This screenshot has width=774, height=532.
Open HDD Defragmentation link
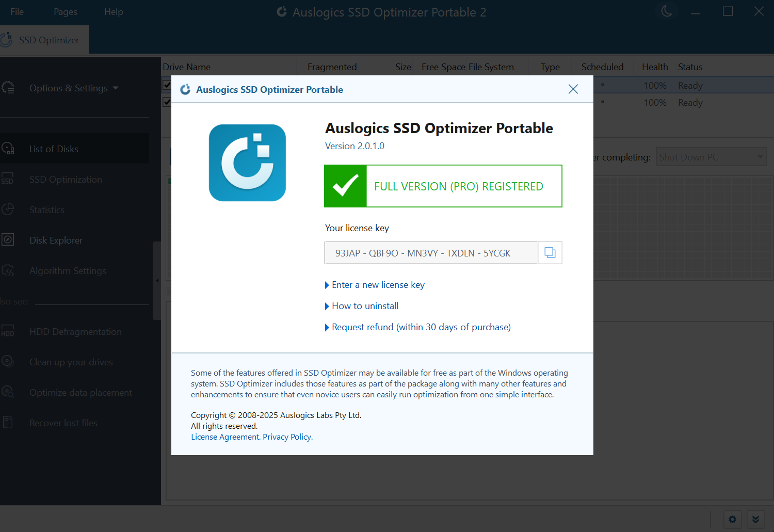(75, 331)
